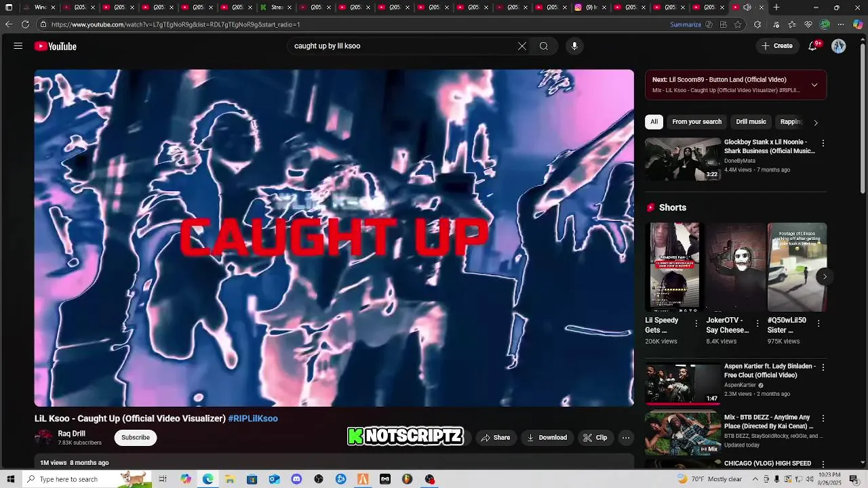Screen dimensions: 868x488
Task: Open the Edge profile avatar in the toolbar
Action: click(825, 24)
